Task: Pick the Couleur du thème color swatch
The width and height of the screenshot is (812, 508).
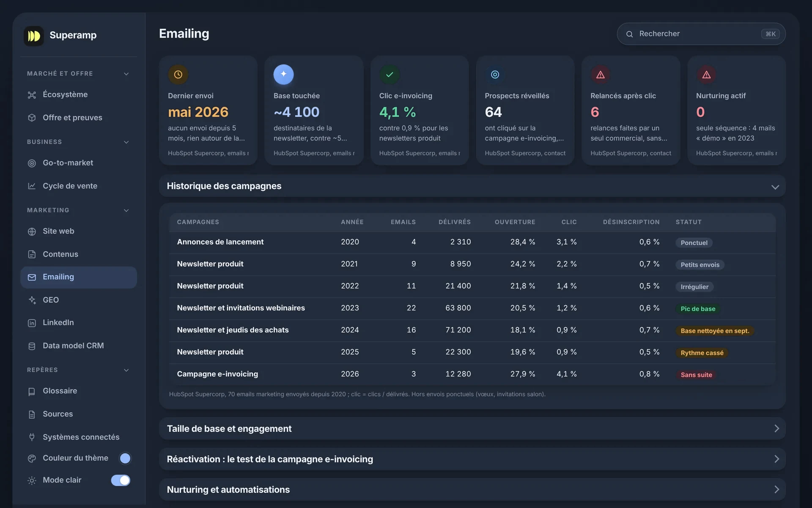Action: tap(125, 458)
